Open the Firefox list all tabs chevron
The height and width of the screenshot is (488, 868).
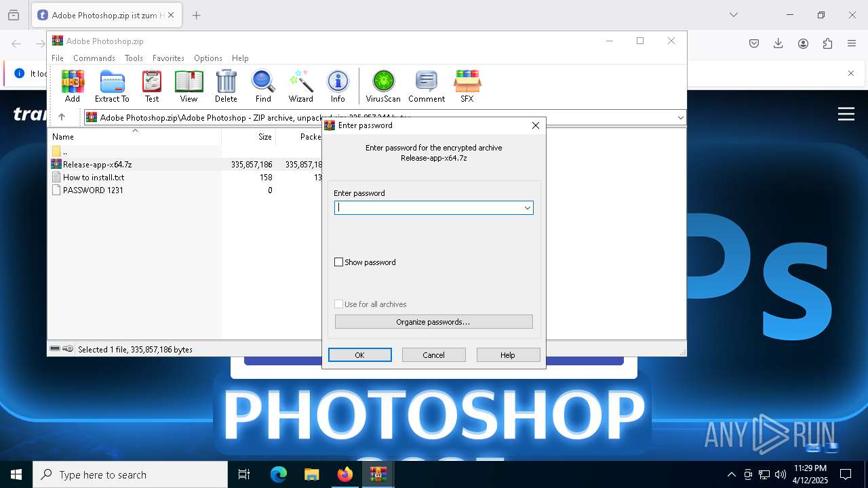pyautogui.click(x=733, y=15)
